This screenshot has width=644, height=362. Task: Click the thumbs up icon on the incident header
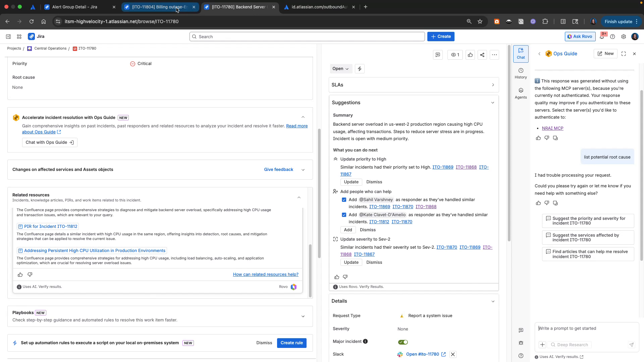point(470,55)
